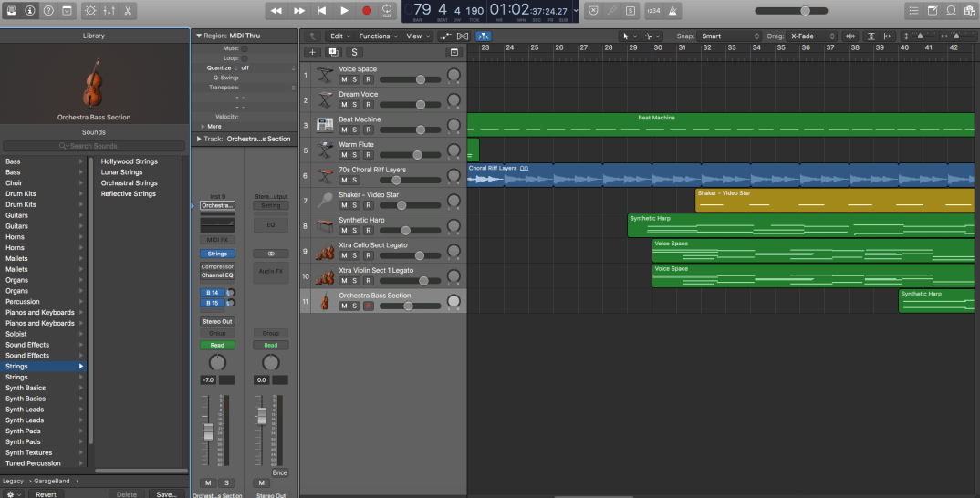Screen dimensions: 980x498
Task: Click the Revert button in Library
Action: point(46,493)
